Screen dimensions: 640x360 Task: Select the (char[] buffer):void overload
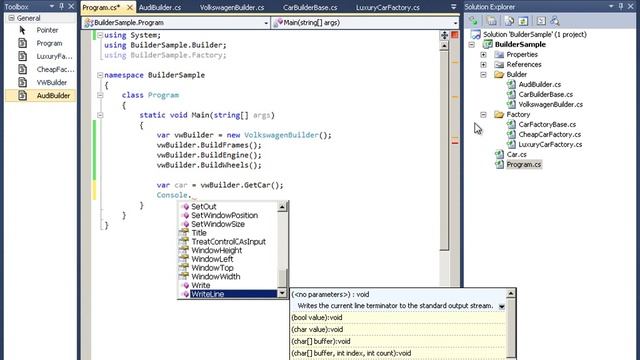pyautogui.click(x=398, y=341)
